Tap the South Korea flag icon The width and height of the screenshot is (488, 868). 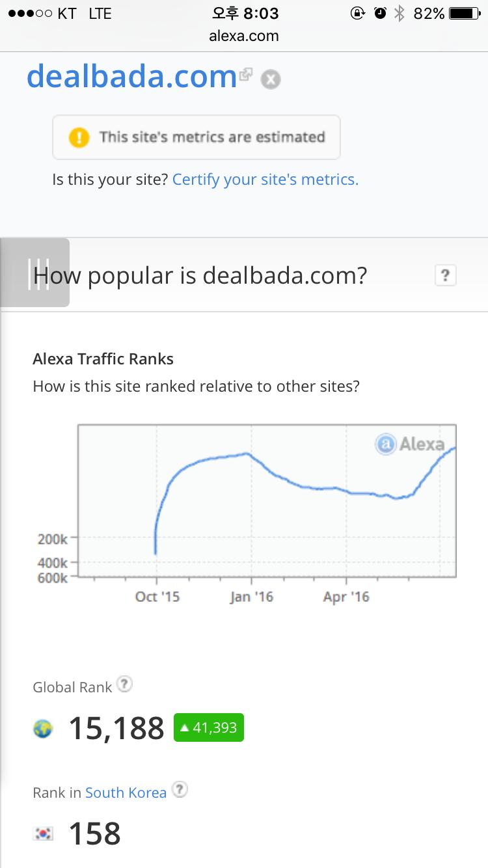pos(44,834)
